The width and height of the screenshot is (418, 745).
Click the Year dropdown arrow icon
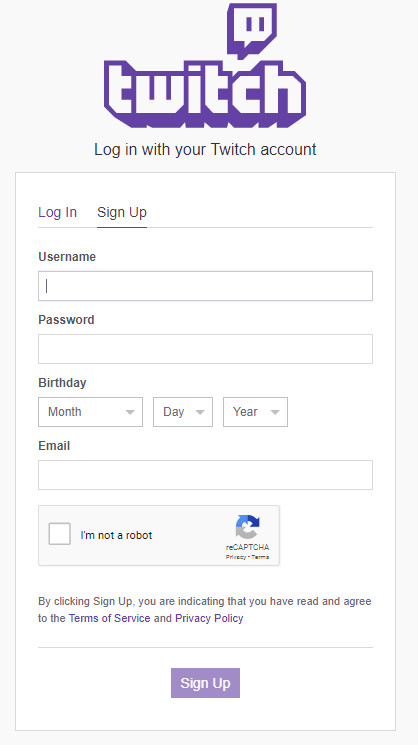(275, 412)
